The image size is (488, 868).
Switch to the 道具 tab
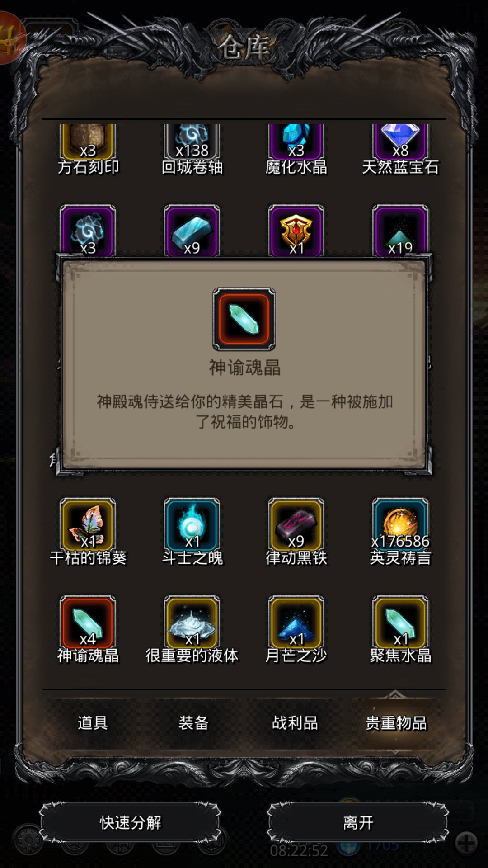(93, 723)
